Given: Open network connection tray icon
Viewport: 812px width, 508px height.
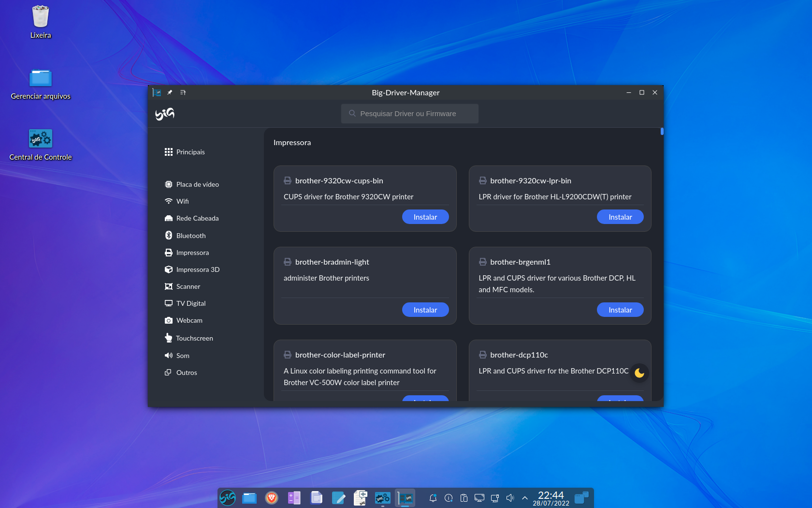Looking at the screenshot, I should click(x=495, y=498).
